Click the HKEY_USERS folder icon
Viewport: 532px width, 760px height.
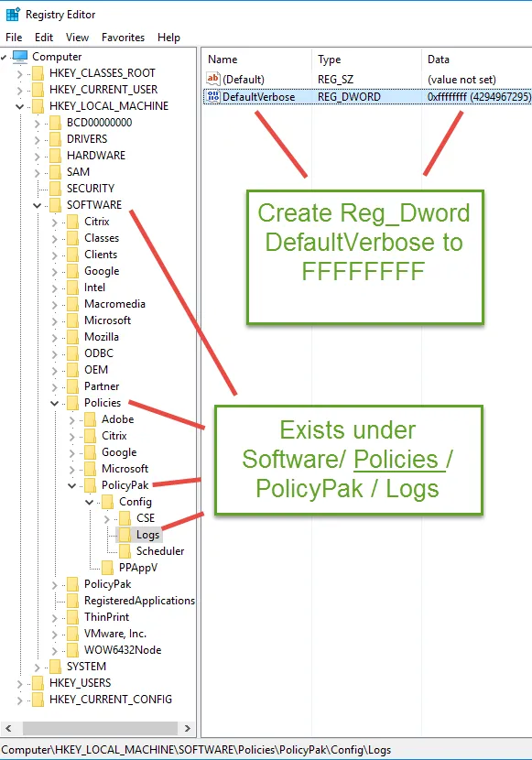click(x=38, y=683)
